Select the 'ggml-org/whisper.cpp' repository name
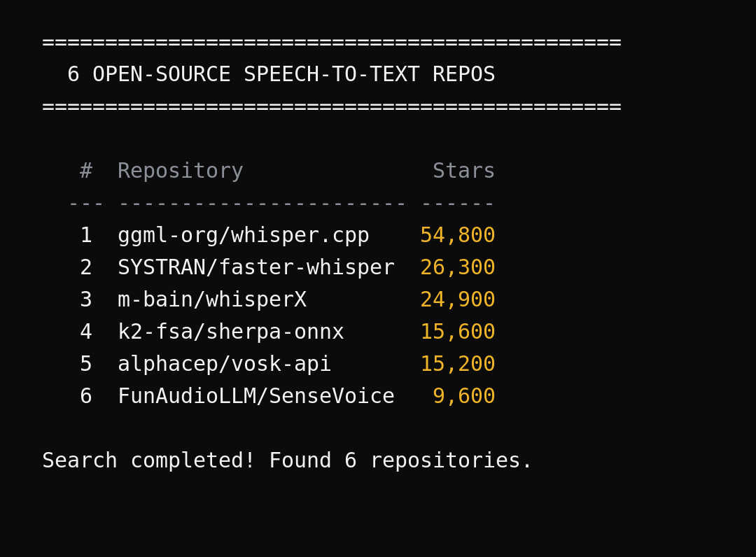The height and width of the screenshot is (557, 756). (244, 236)
